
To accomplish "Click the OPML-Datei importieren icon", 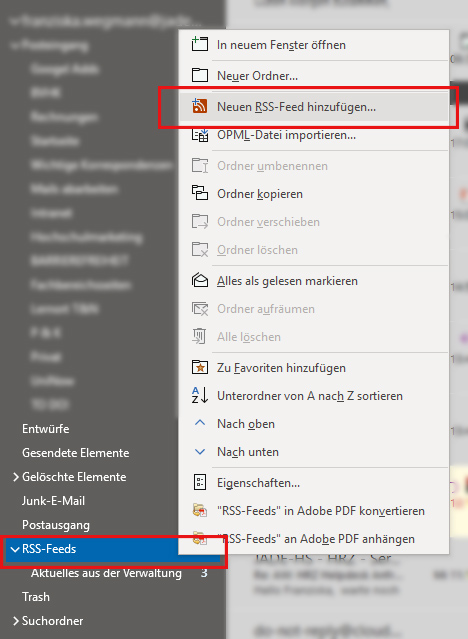I will (200, 135).
